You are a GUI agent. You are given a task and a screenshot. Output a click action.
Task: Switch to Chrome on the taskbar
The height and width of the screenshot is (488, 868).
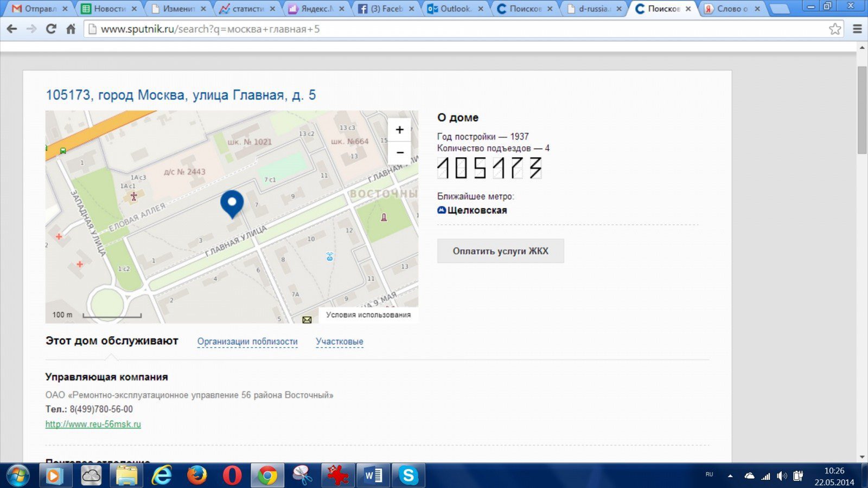click(267, 476)
